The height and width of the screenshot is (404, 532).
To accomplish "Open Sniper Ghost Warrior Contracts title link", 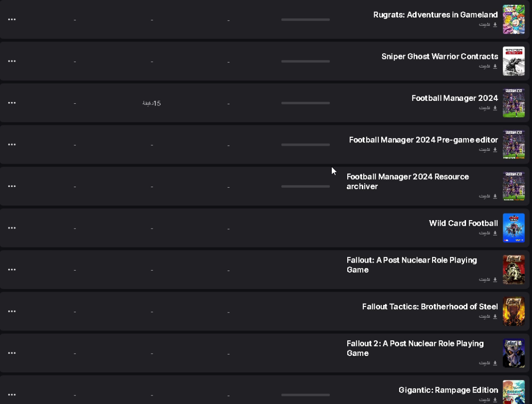I will [x=439, y=57].
